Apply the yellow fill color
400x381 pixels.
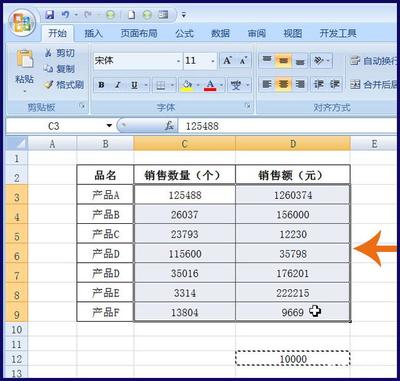pos(187,85)
